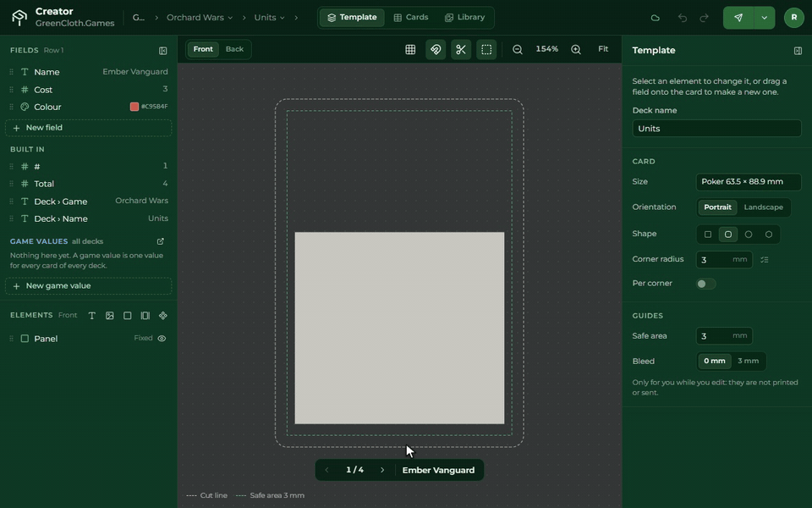
Task: Collapse the Fields panel with sidebar icon
Action: (x=163, y=51)
